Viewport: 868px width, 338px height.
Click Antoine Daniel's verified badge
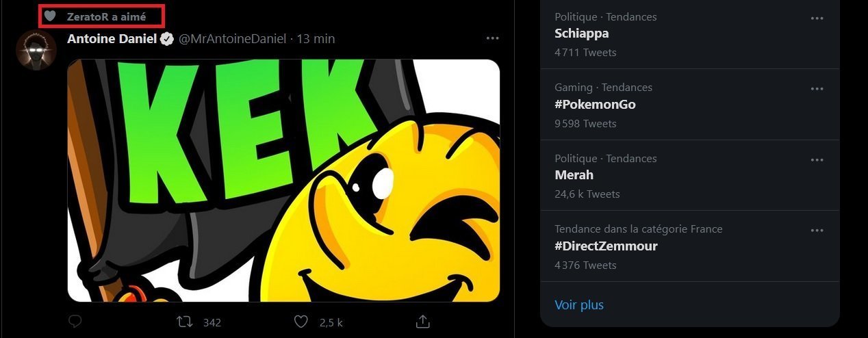pos(166,39)
